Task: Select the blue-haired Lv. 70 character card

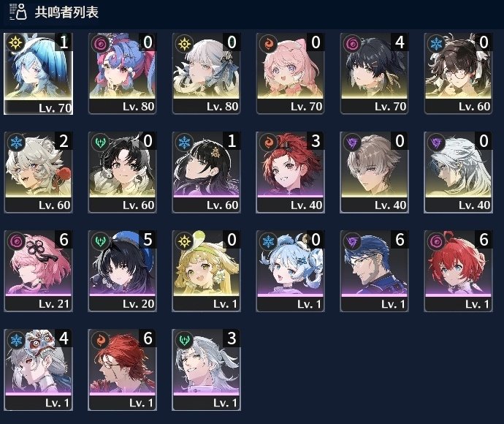Action: pos(38,74)
